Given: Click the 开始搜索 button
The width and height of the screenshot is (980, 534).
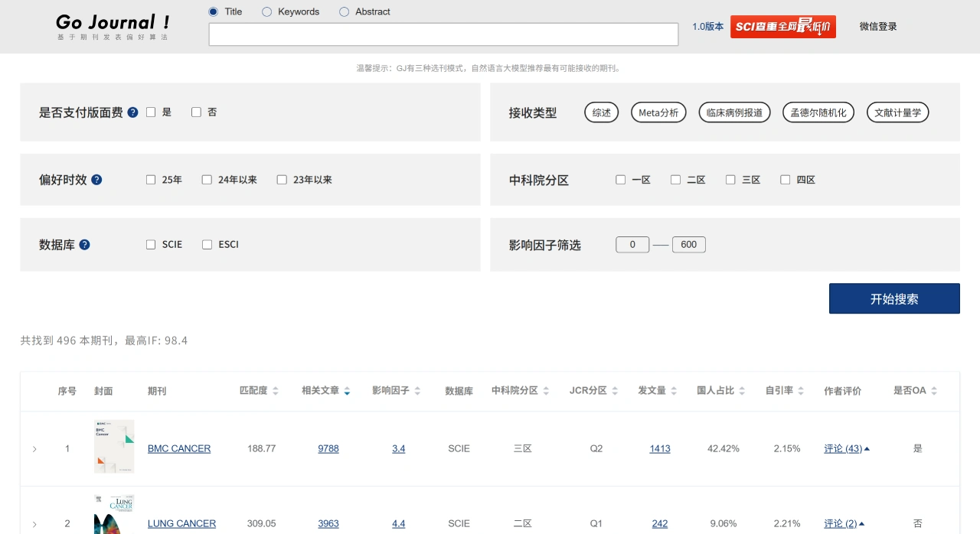Looking at the screenshot, I should coord(894,299).
